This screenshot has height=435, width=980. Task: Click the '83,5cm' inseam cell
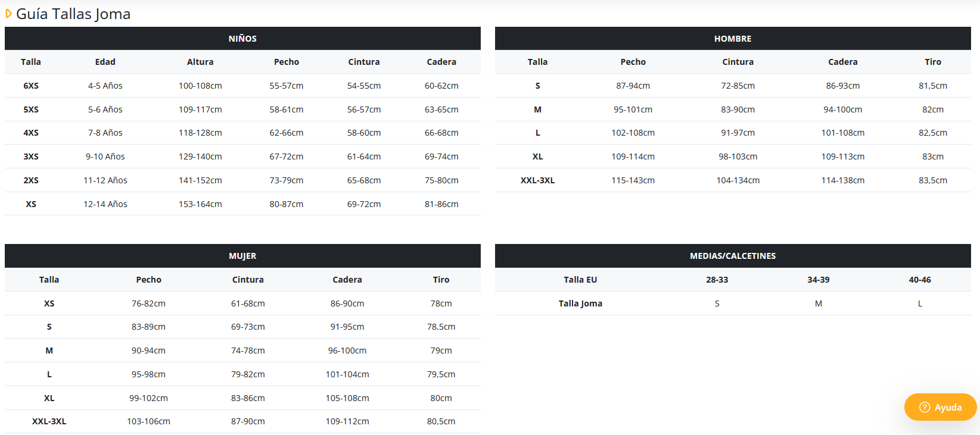coord(933,180)
